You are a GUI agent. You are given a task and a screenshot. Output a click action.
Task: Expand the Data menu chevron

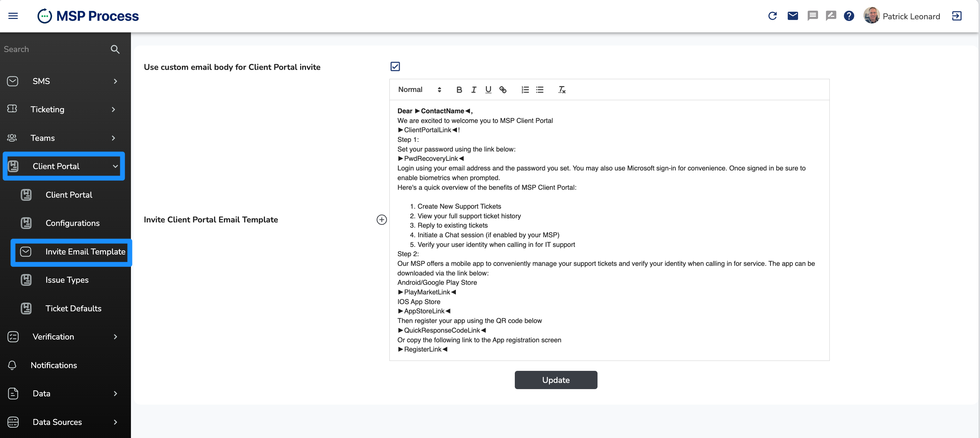115,394
